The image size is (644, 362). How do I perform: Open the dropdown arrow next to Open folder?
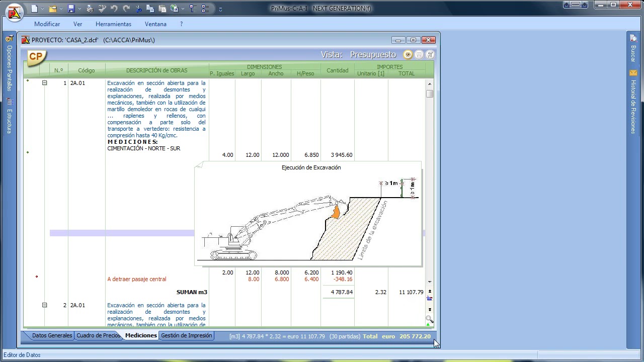tap(60, 9)
